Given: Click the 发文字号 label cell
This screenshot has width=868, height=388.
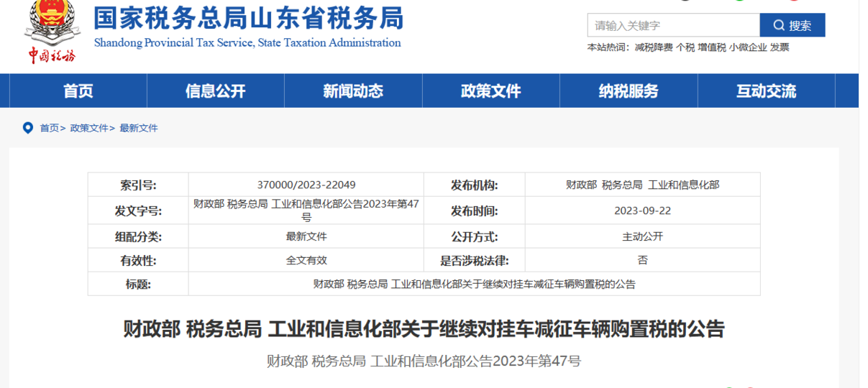Looking at the screenshot, I should pyautogui.click(x=138, y=211).
